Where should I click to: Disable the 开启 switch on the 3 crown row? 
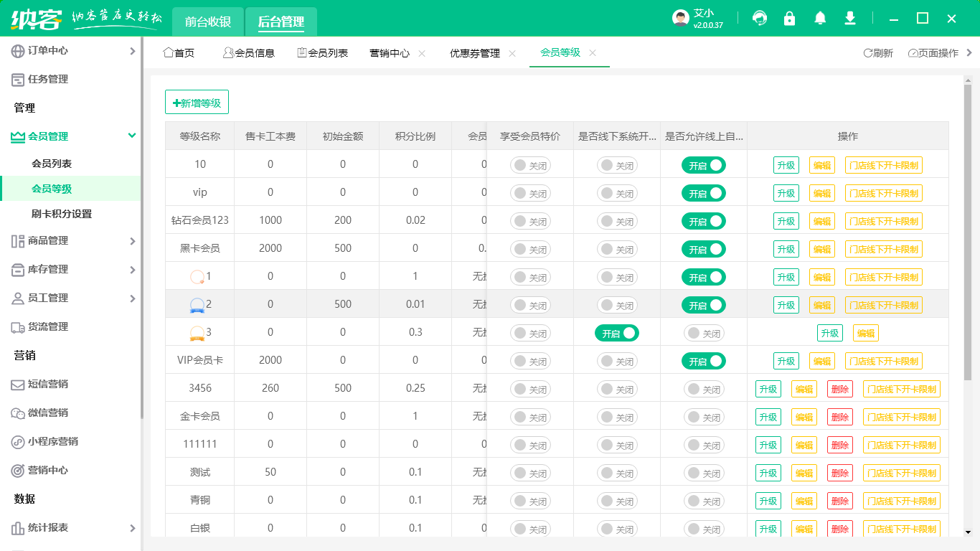click(616, 333)
